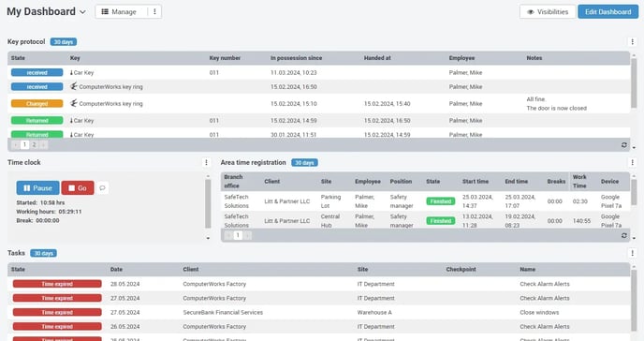This screenshot has width=644, height=341.
Task: Select page 1 in Key protocol pager
Action: pyautogui.click(x=24, y=144)
